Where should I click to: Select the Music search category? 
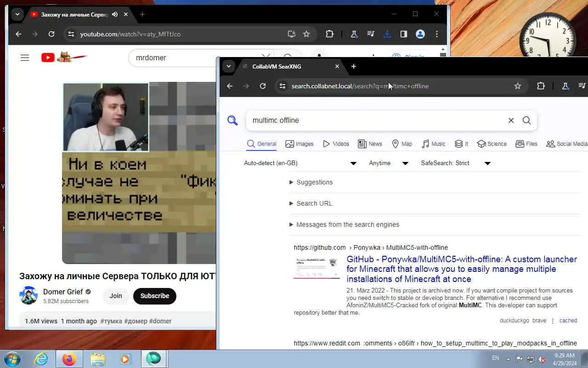[x=433, y=144]
